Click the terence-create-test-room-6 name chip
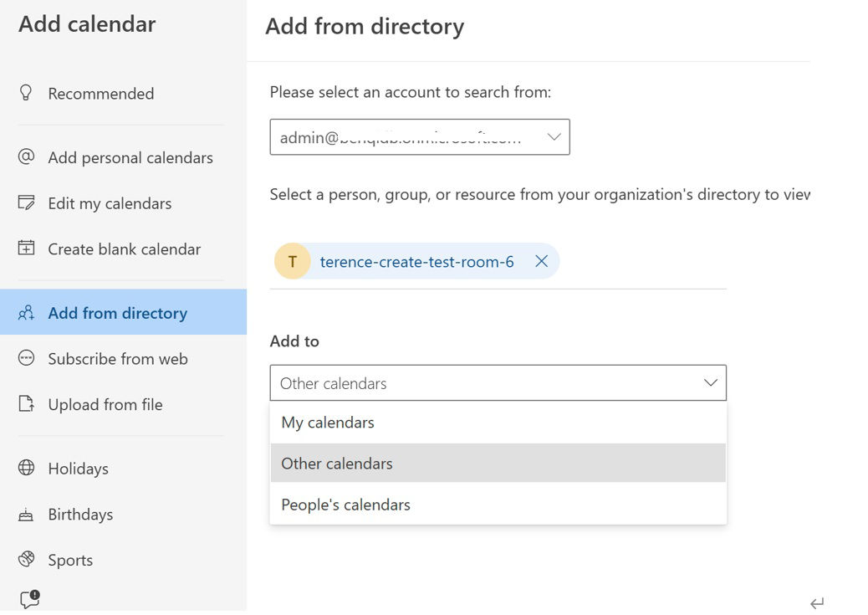This screenshot has width=868, height=615. coord(416,262)
